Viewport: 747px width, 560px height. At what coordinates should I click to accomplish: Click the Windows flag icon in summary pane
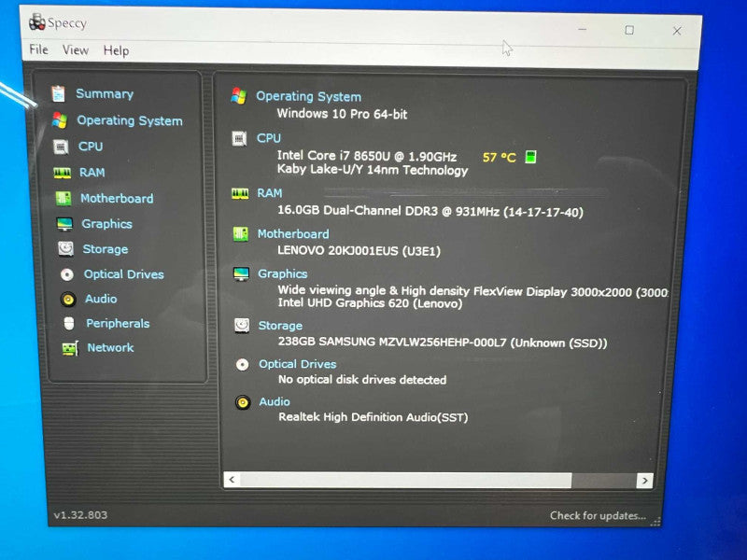[x=239, y=96]
